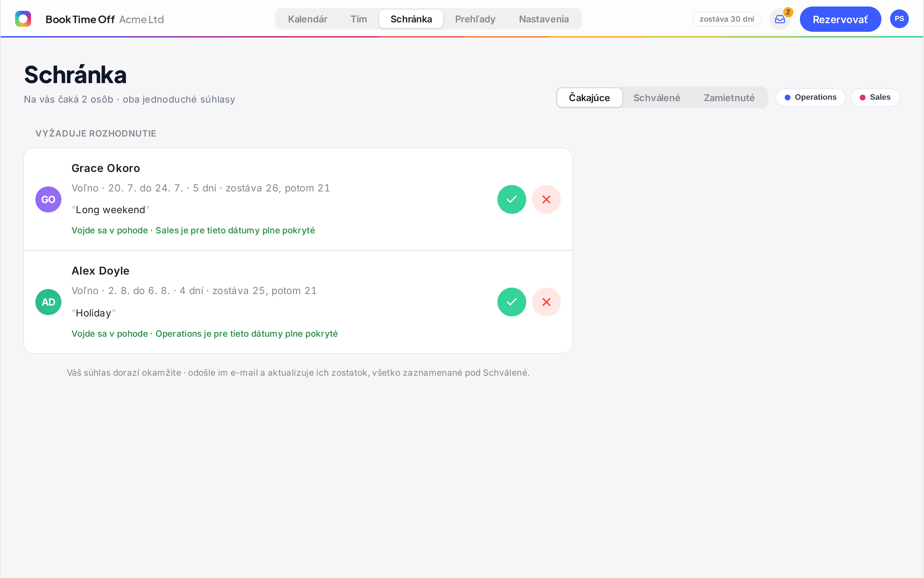Click Alex's dates '2. 8. do 6. 8.' line
Screen dimensions: 924x578
click(194, 290)
